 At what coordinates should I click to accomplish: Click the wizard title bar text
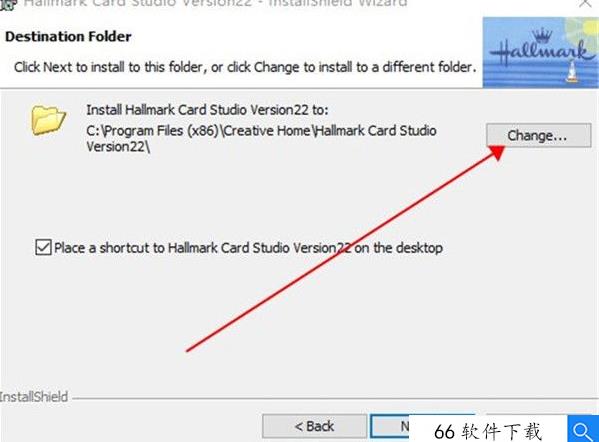(215, 3)
